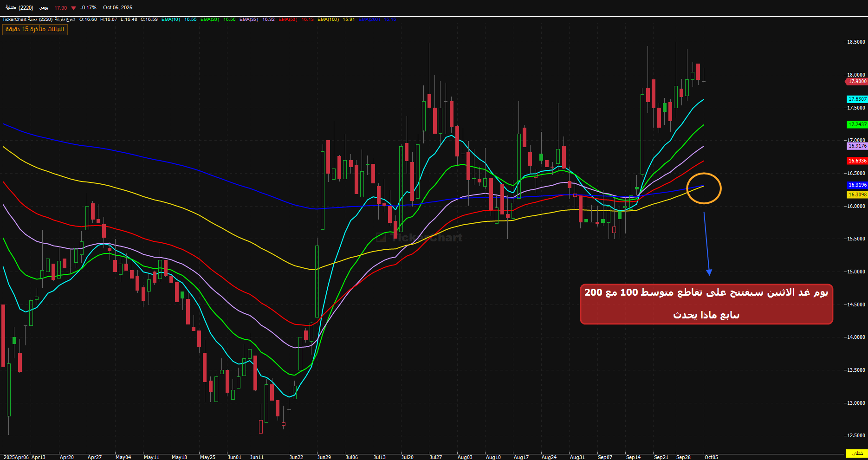Select the red Arabic text annotation box
The height and width of the screenshot is (460, 868).
click(706, 304)
